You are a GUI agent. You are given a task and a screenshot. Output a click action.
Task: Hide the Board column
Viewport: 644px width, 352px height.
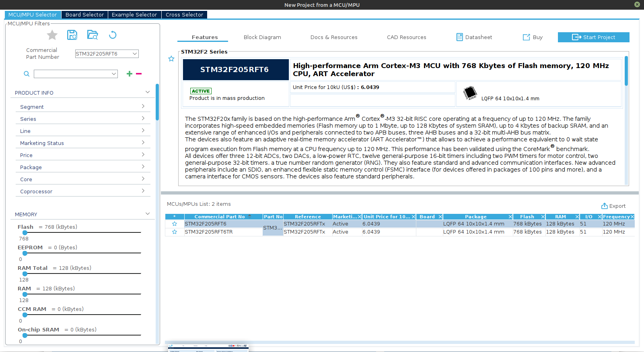click(440, 217)
